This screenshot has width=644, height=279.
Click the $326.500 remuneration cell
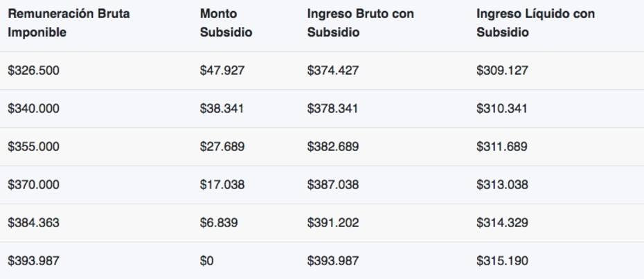pos(34,71)
